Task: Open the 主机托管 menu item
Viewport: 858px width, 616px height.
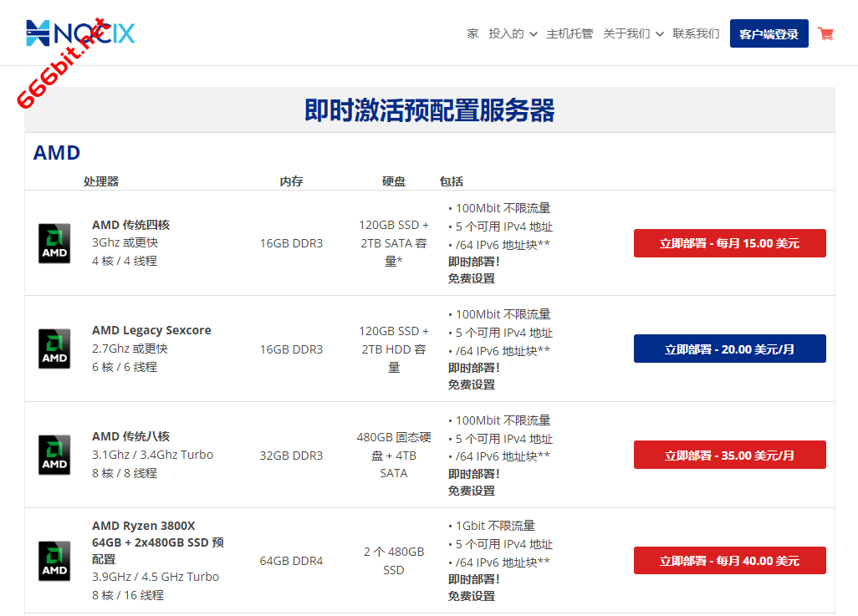Action: pos(569,33)
